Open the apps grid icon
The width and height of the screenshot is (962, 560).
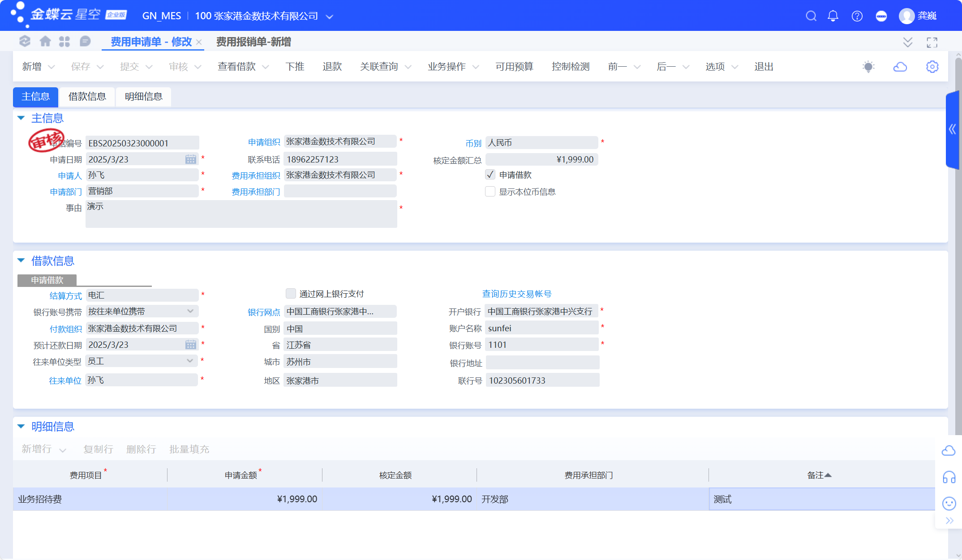(x=64, y=42)
